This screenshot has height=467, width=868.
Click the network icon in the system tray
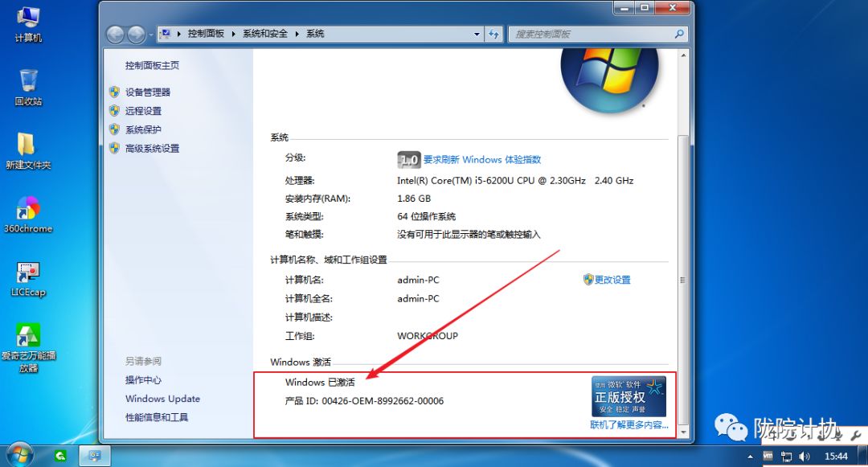pos(787,456)
